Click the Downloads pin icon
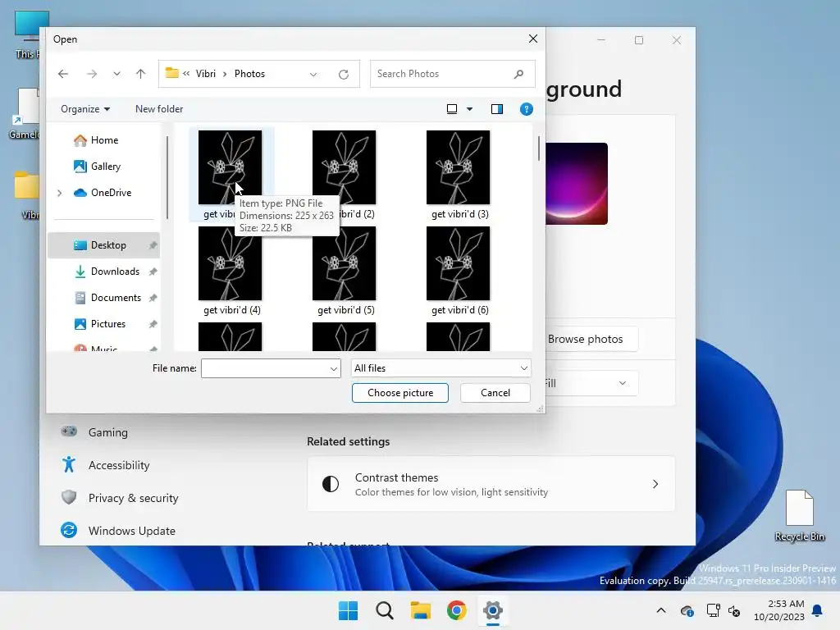Viewport: 840px width, 630px height. [153, 272]
